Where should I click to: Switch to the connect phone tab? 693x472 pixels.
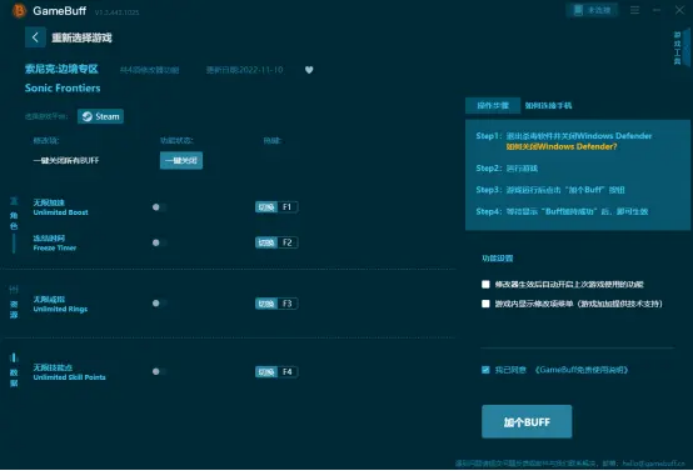click(x=548, y=106)
